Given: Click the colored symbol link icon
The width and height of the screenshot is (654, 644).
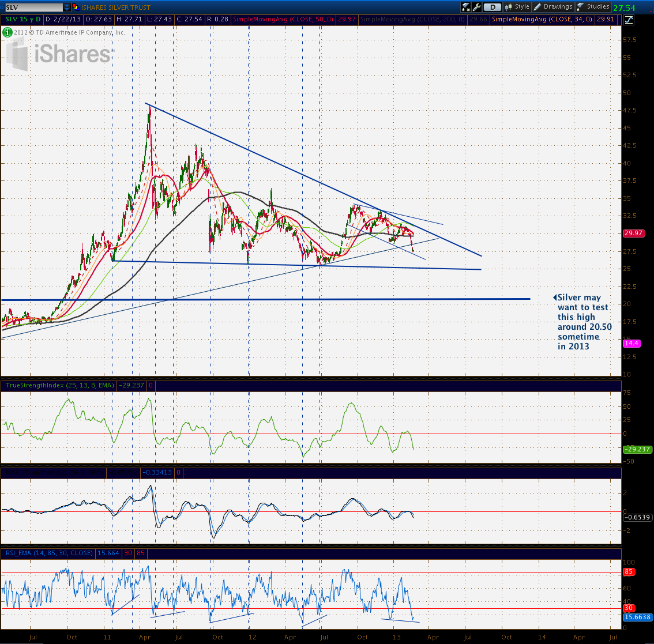Looking at the screenshot, I should pos(76,7).
